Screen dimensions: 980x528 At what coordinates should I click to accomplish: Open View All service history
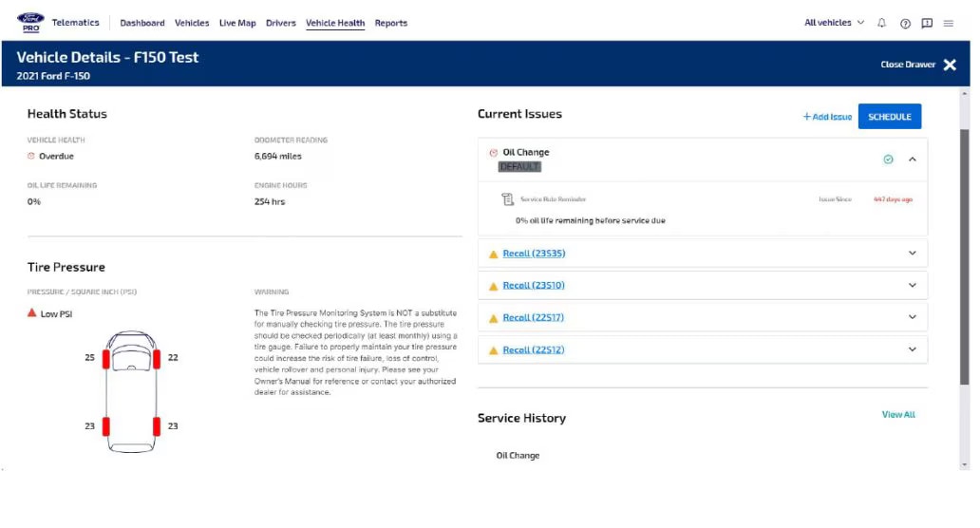[898, 415]
